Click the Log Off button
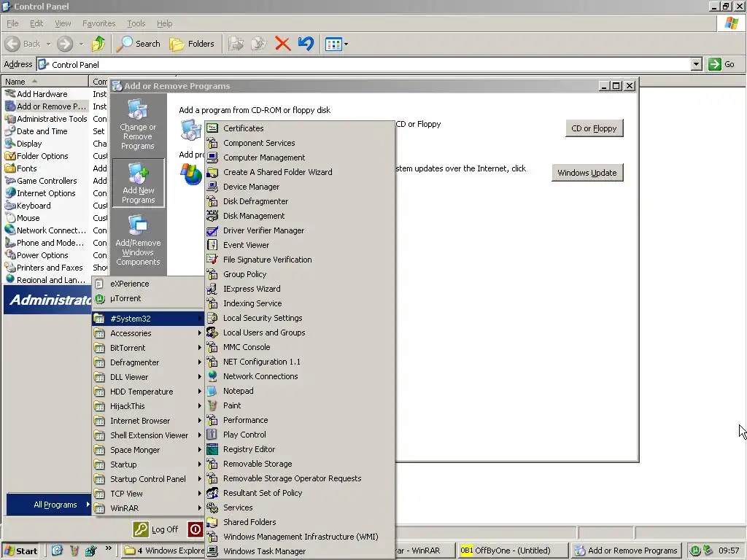The height and width of the screenshot is (560, 747). pyautogui.click(x=156, y=529)
